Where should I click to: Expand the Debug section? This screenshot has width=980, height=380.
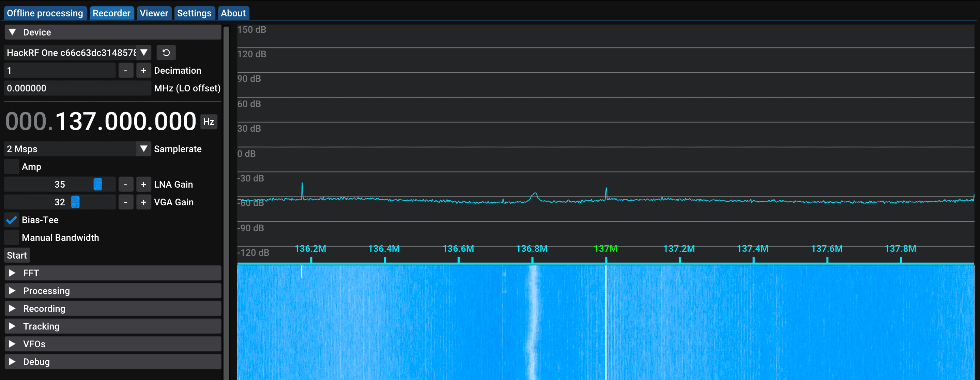click(x=112, y=362)
